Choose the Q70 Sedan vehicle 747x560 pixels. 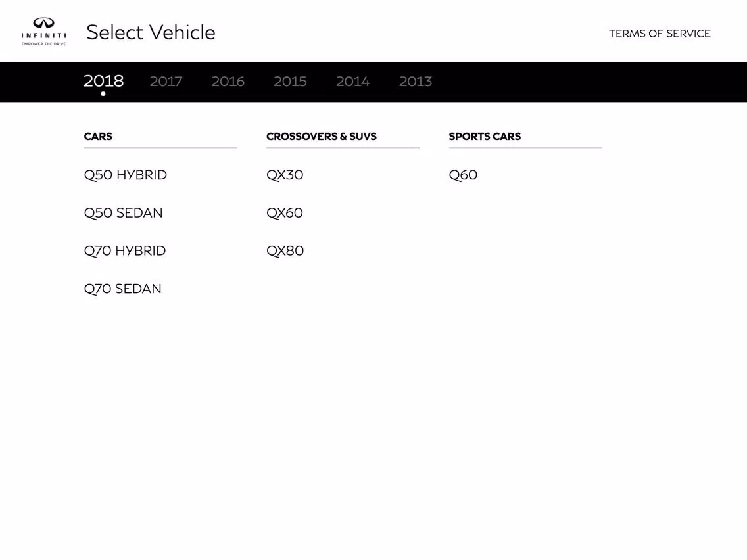[x=122, y=289]
